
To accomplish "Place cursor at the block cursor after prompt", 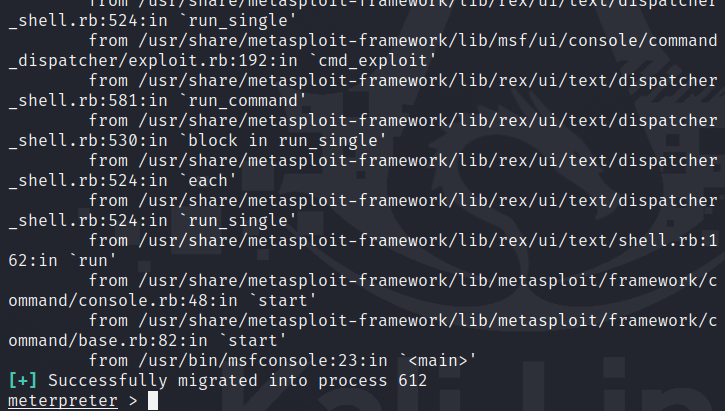I will click(x=152, y=401).
